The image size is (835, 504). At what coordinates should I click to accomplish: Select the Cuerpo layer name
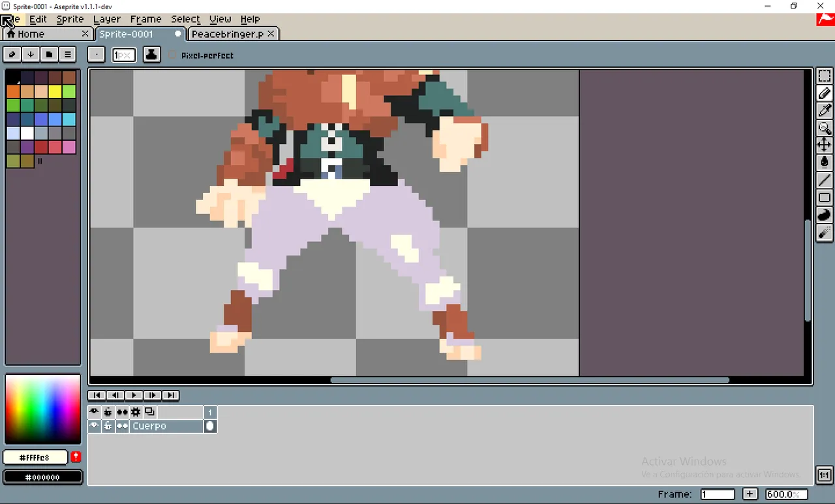[166, 426]
